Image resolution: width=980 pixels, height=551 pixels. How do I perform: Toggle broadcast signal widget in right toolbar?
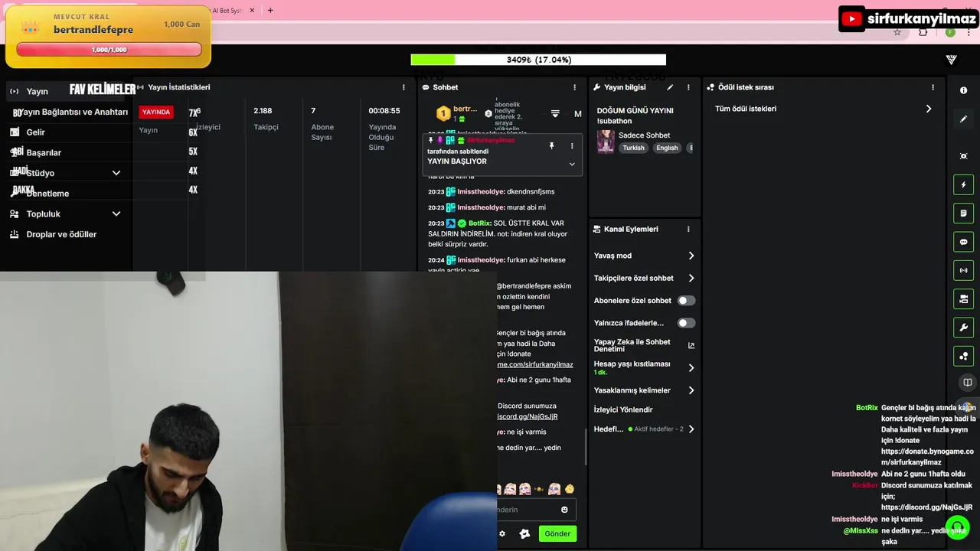(963, 270)
